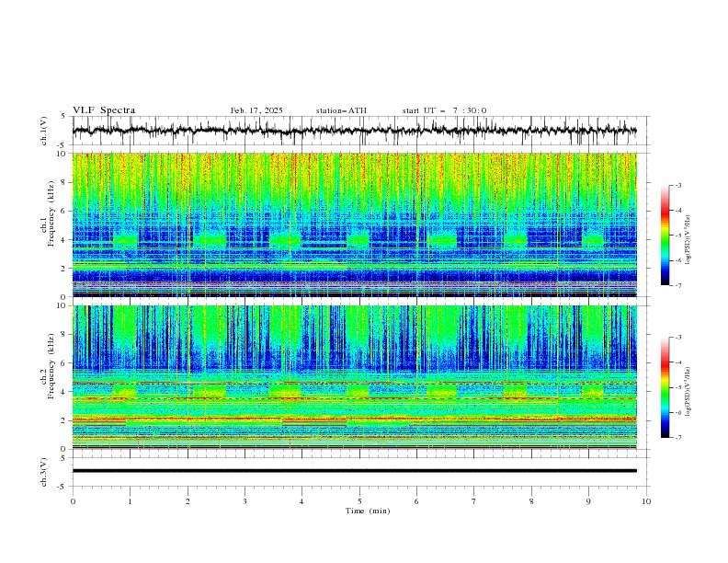728x563 pixels.
Task: Click the "-5" tick on ch.1(V) axis
Action: point(62,145)
